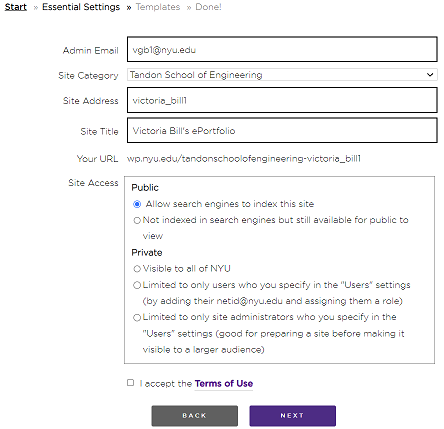Viewport: 444px width, 429px height.
Task: Select Not indexed in search engines option
Action: (x=137, y=220)
